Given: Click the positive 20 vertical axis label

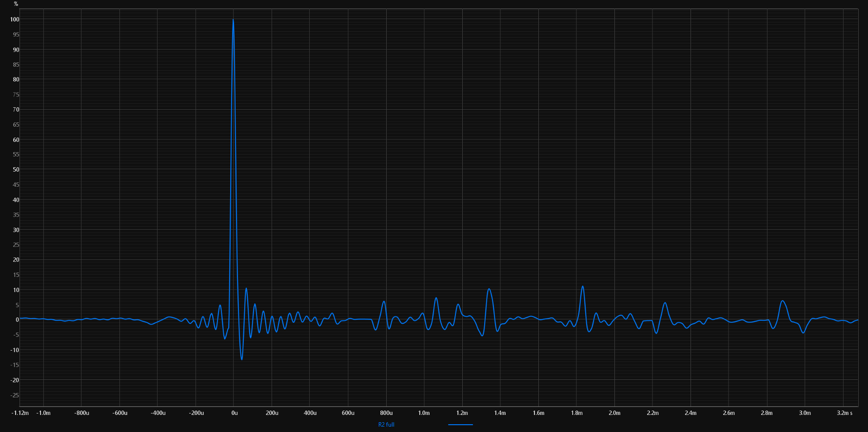Looking at the screenshot, I should click(16, 260).
